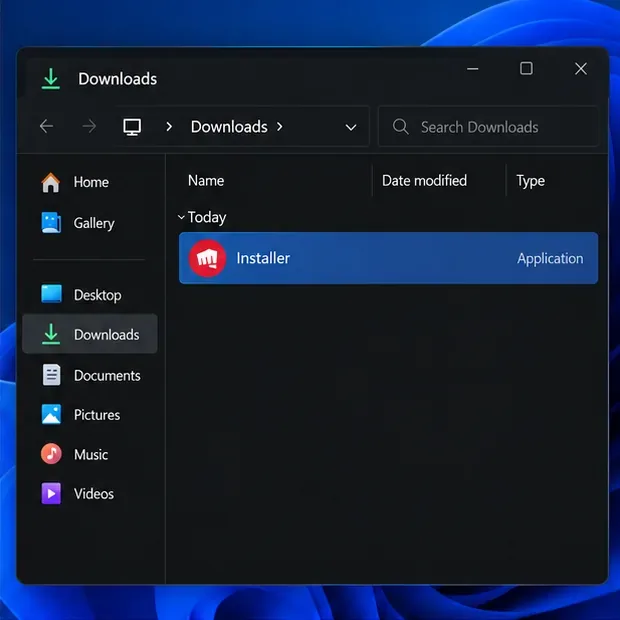Image resolution: width=620 pixels, height=620 pixels.
Task: Close the Downloads window
Action: 581,69
